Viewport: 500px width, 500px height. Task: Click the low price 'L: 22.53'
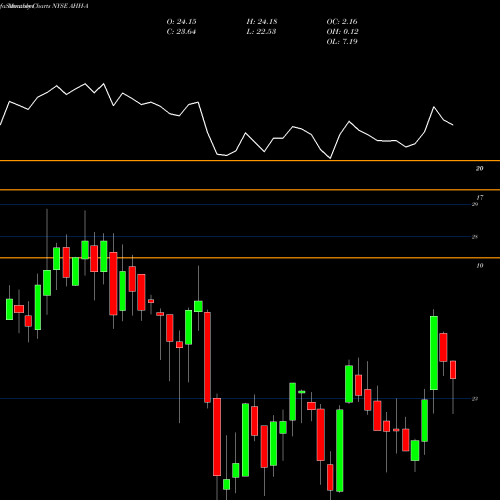pyautogui.click(x=261, y=32)
